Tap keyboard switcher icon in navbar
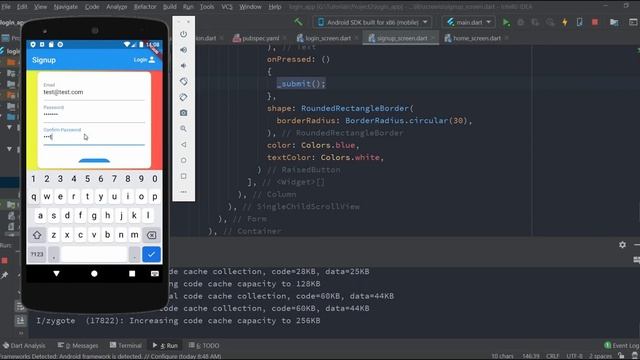This screenshot has width=640, height=360. 155,273
